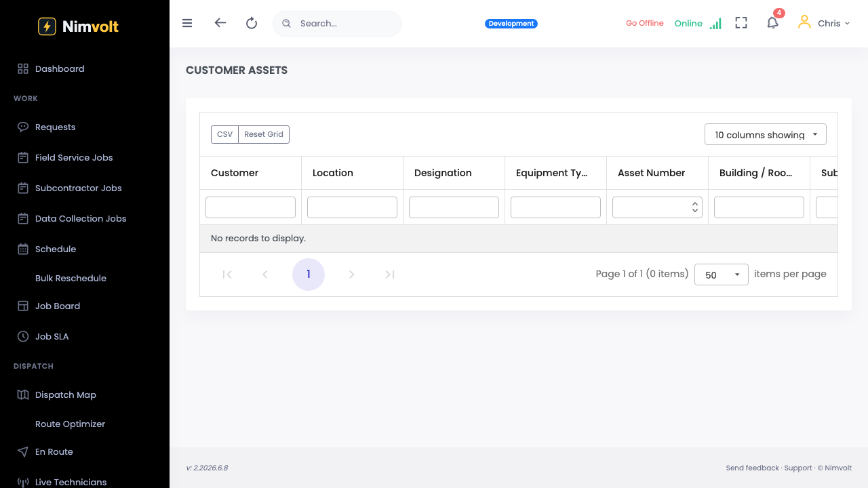
Task: Click the search magnifier icon
Action: [x=286, y=24]
